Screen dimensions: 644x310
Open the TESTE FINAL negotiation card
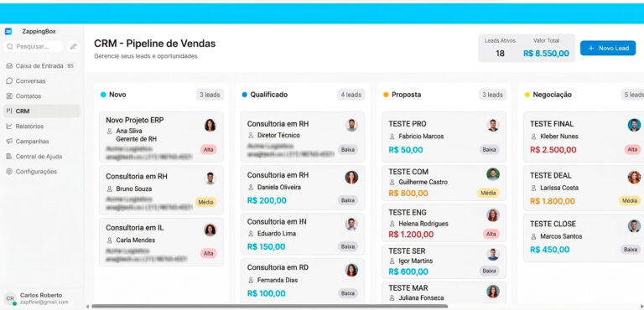point(584,137)
